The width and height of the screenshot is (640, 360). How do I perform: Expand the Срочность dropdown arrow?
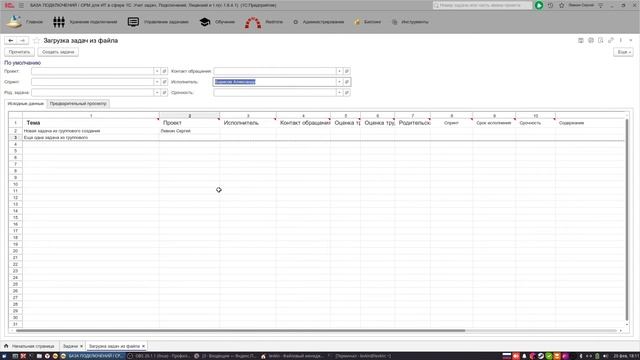[x=339, y=93]
